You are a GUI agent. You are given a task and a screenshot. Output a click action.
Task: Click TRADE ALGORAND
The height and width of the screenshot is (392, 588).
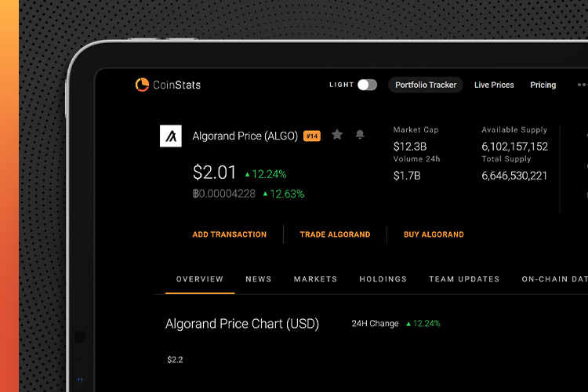[335, 234]
